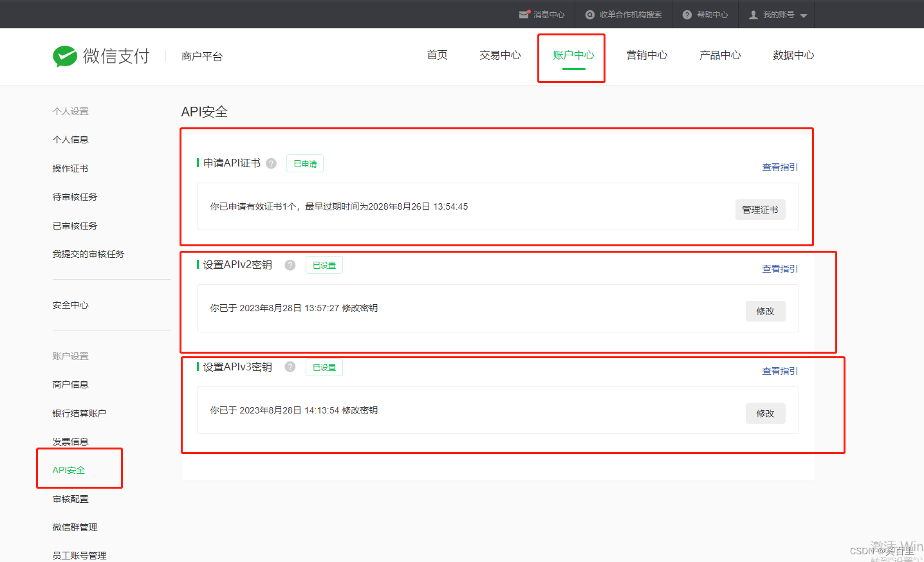Screen dimensions: 924x562
Task: Open the 交易中心 menu item
Action: click(500, 55)
